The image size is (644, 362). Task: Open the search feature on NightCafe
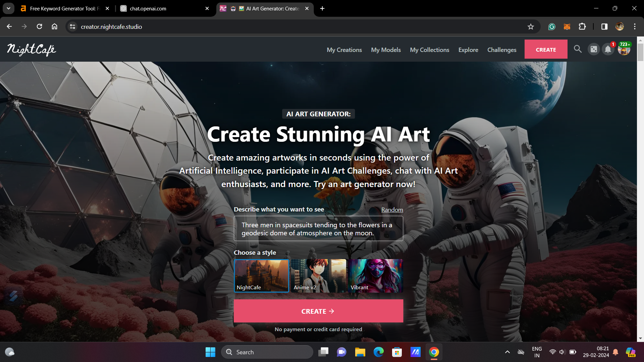(x=578, y=49)
